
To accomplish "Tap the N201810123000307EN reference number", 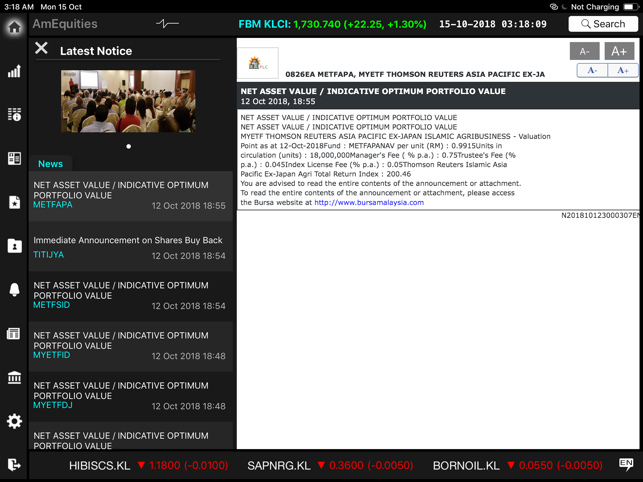I will [x=600, y=215].
